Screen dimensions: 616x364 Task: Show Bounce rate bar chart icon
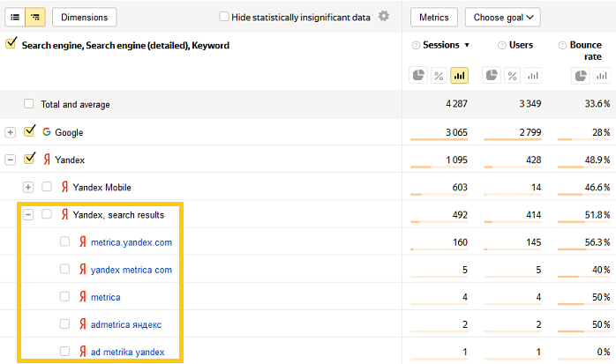coord(601,76)
